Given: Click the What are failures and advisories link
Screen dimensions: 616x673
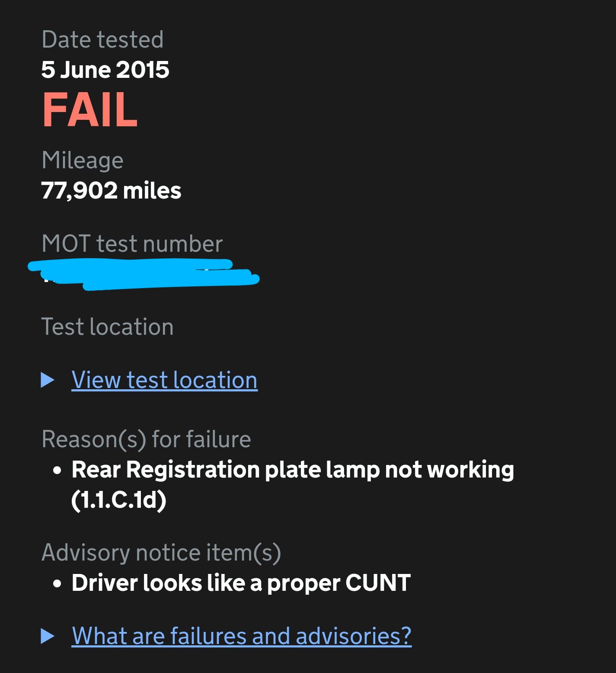Looking at the screenshot, I should [x=241, y=636].
